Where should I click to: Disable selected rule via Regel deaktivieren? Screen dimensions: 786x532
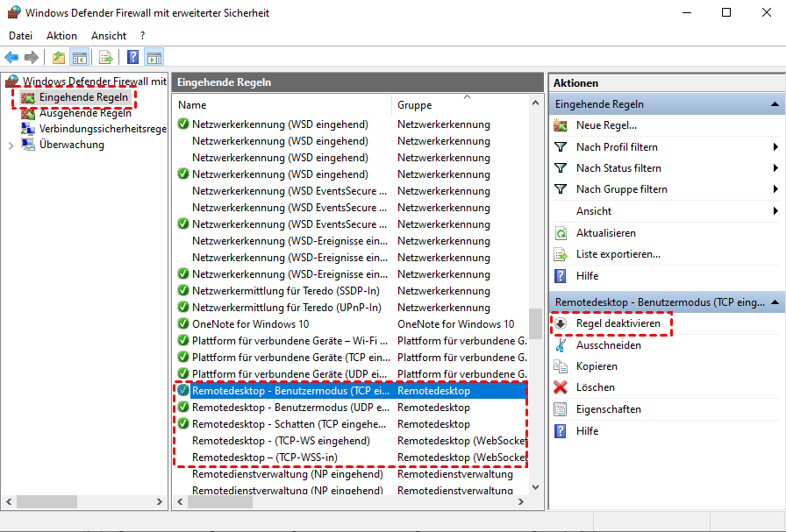[618, 324]
